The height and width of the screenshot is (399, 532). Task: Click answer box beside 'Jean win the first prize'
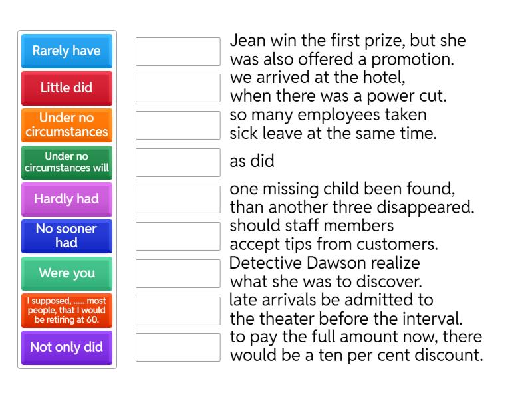pos(178,51)
